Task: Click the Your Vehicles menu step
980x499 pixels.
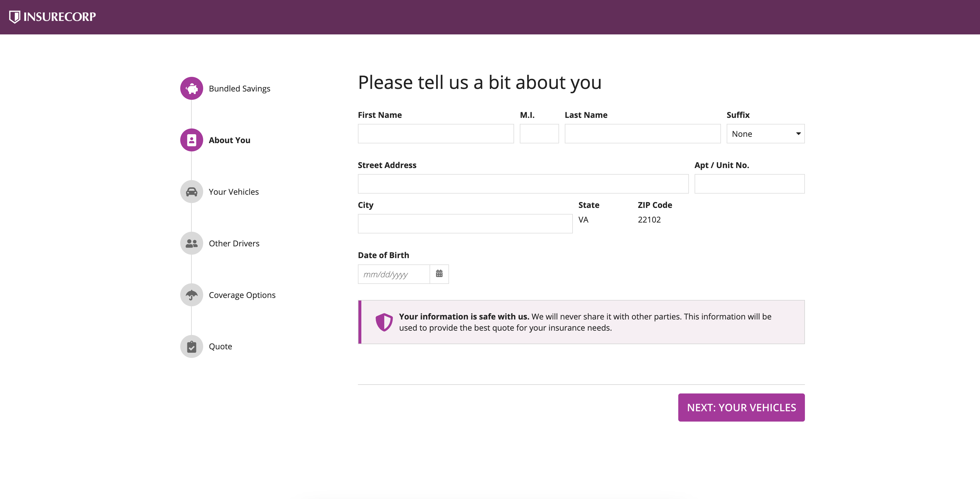Action: [x=191, y=191]
